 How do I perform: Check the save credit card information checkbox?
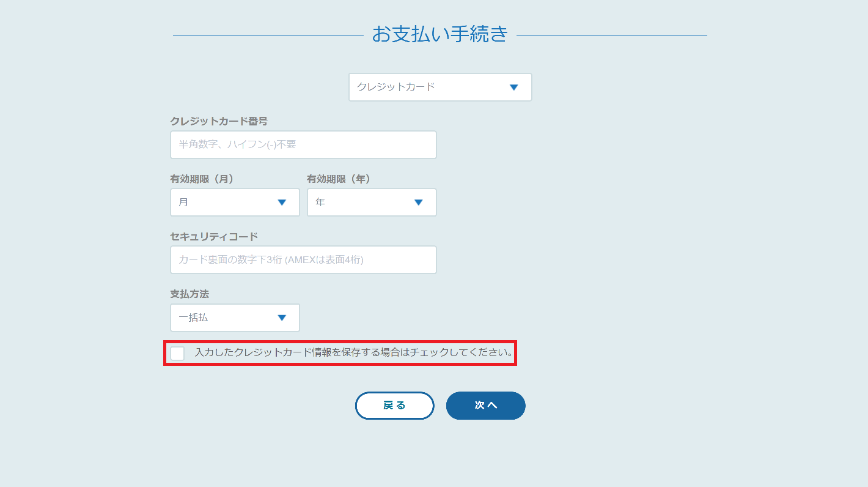177,354
